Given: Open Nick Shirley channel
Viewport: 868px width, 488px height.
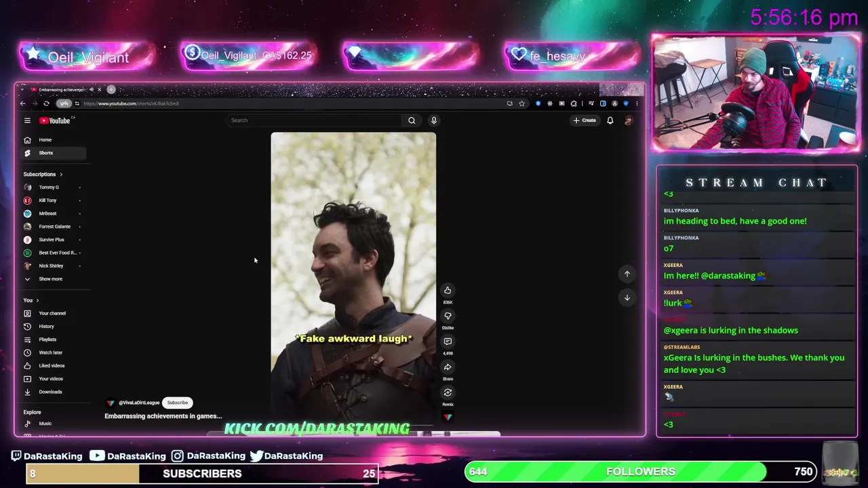Looking at the screenshot, I should pyautogui.click(x=53, y=266).
